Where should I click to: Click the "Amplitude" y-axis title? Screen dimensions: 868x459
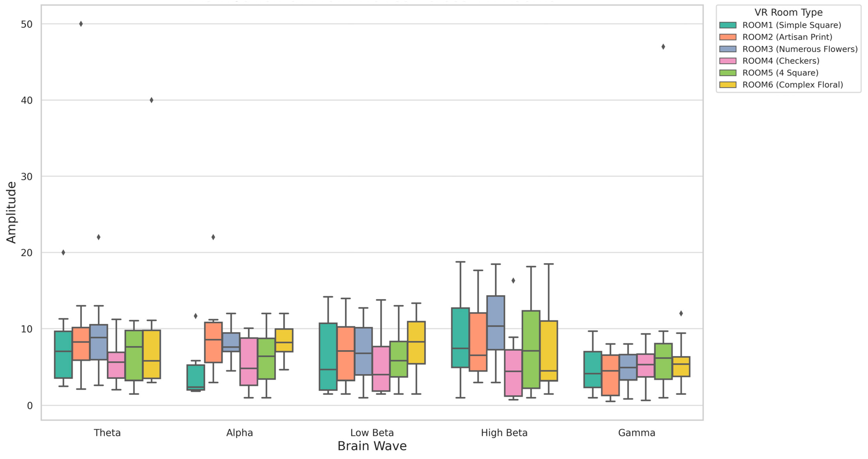[x=11, y=212]
